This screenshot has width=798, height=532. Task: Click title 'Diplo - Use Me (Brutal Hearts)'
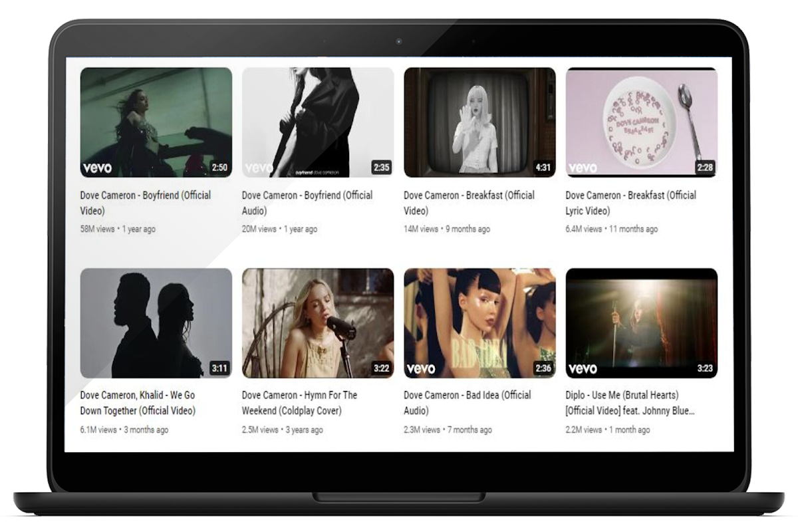[630, 403]
